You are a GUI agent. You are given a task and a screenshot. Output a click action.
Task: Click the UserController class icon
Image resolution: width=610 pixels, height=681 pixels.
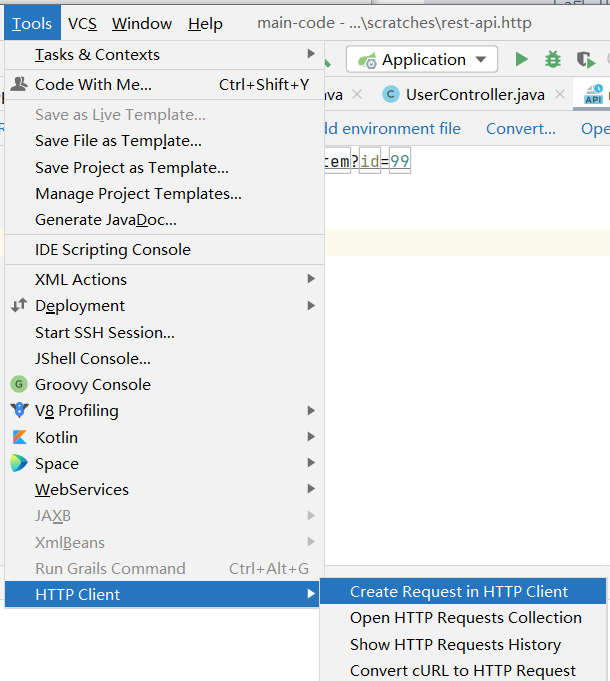(390, 94)
